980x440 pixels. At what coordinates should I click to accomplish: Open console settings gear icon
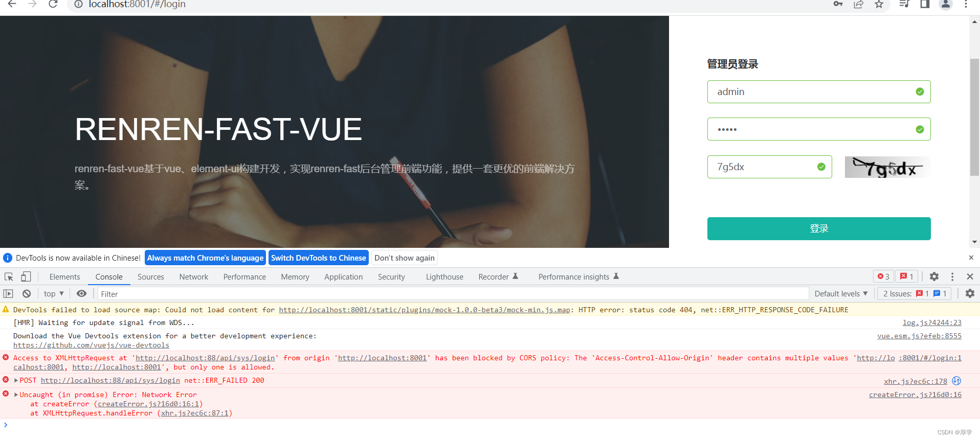click(970, 293)
